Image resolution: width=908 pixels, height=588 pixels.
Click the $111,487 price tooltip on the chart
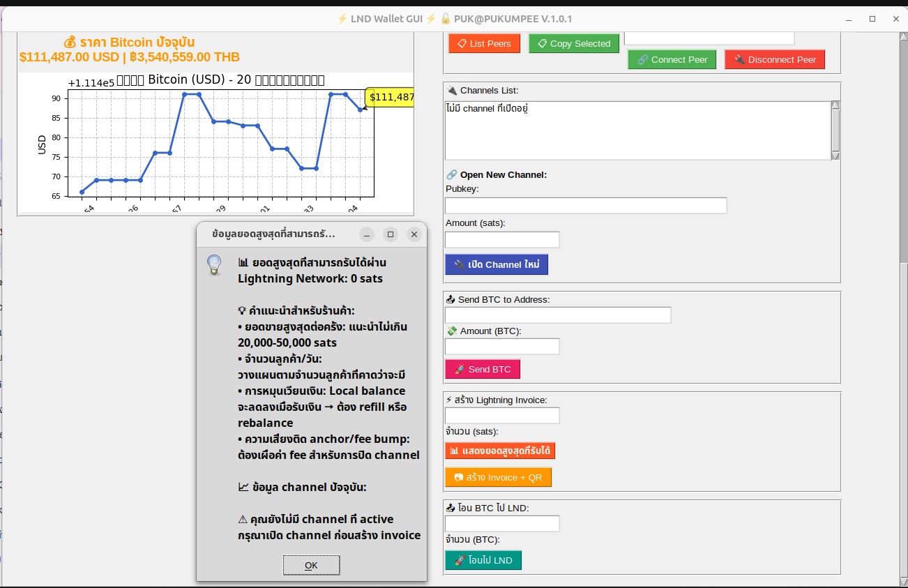point(391,97)
